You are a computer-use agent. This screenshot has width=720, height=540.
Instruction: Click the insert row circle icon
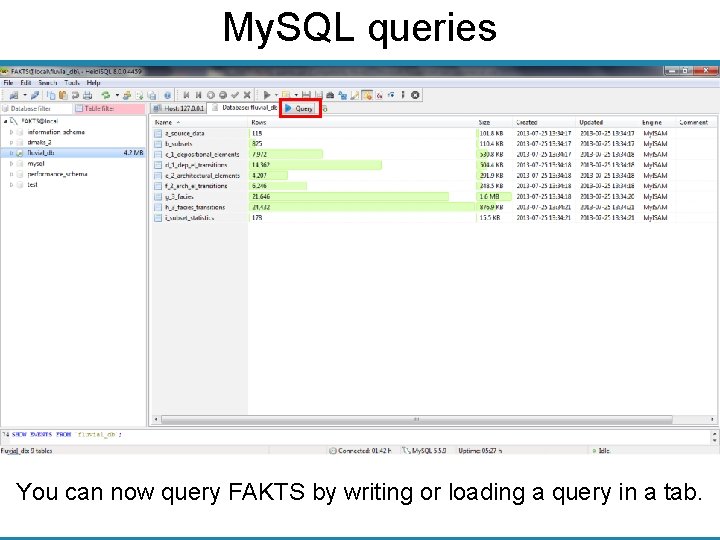[x=211, y=95]
